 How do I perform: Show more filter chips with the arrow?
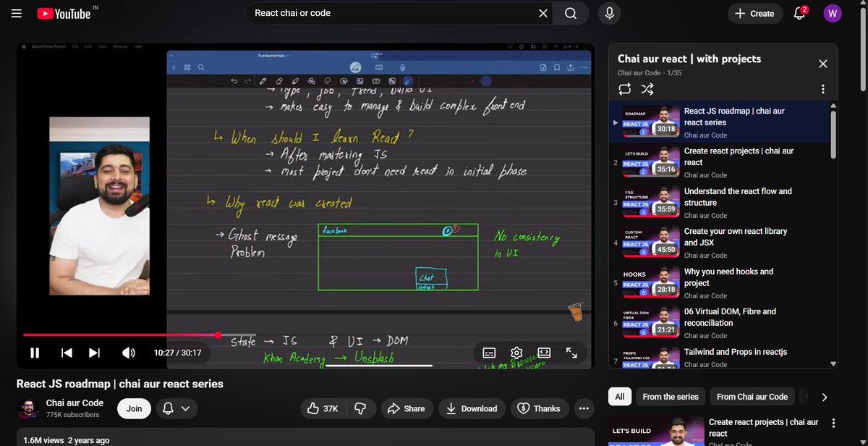click(x=825, y=397)
